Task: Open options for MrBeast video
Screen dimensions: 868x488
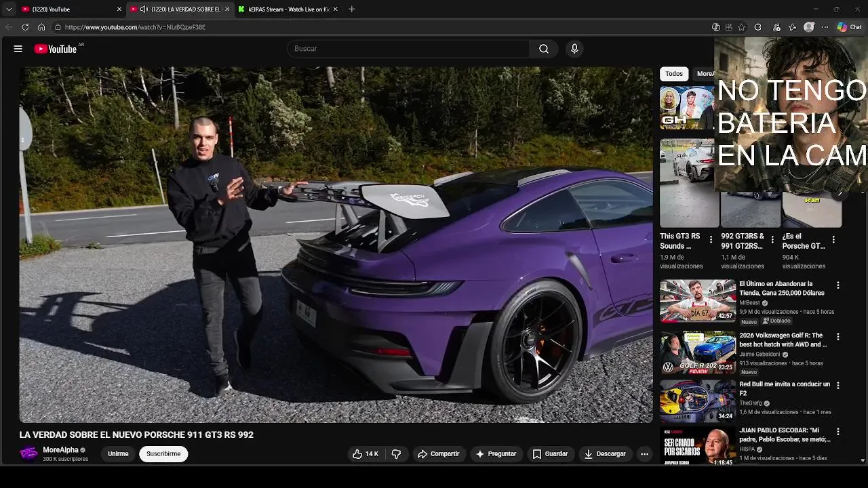Action: tap(838, 285)
